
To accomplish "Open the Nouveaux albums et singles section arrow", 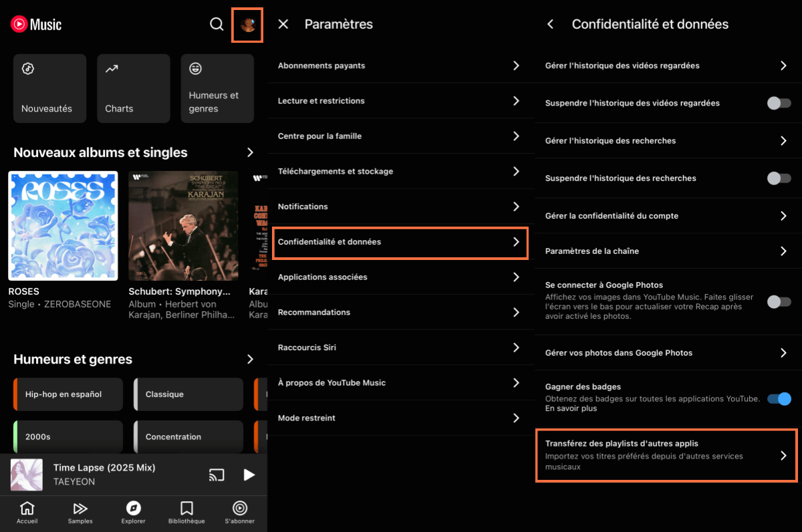I will 251,152.
